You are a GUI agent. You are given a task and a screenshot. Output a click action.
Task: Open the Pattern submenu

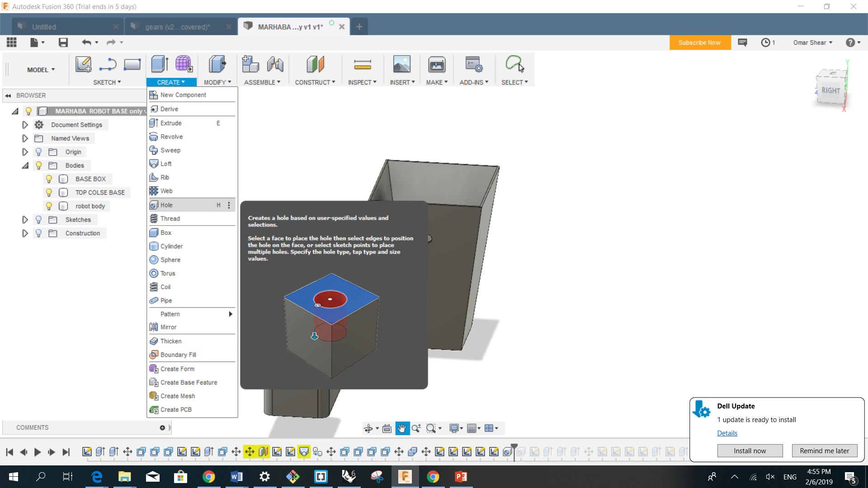[192, 314]
